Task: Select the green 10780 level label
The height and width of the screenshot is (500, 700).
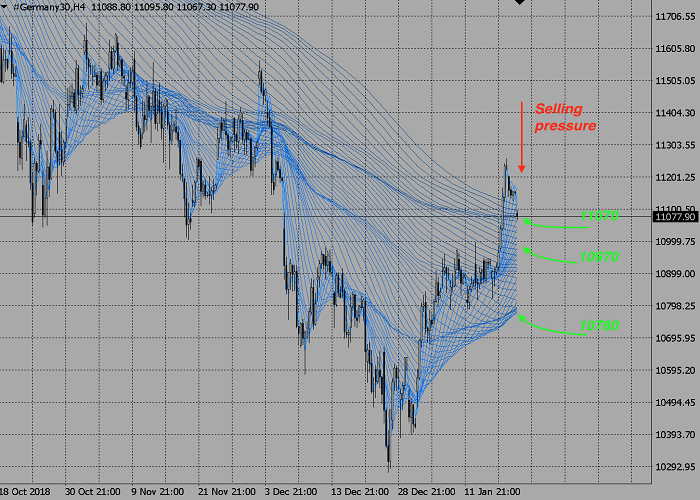Action: coord(599,325)
